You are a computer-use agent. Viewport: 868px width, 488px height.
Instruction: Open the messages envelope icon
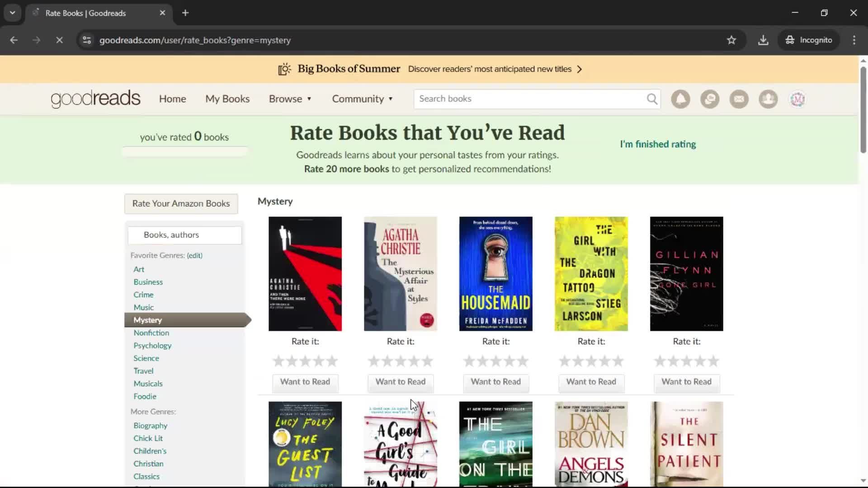point(739,99)
